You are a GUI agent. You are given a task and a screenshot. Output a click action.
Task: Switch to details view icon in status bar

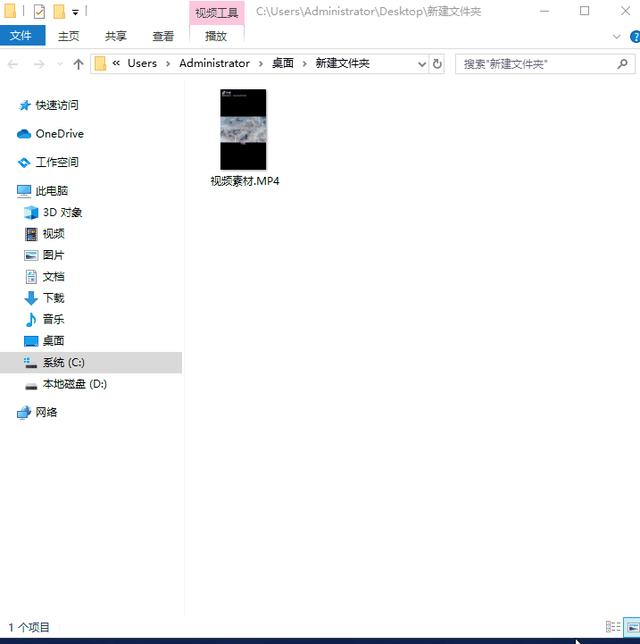click(613, 627)
